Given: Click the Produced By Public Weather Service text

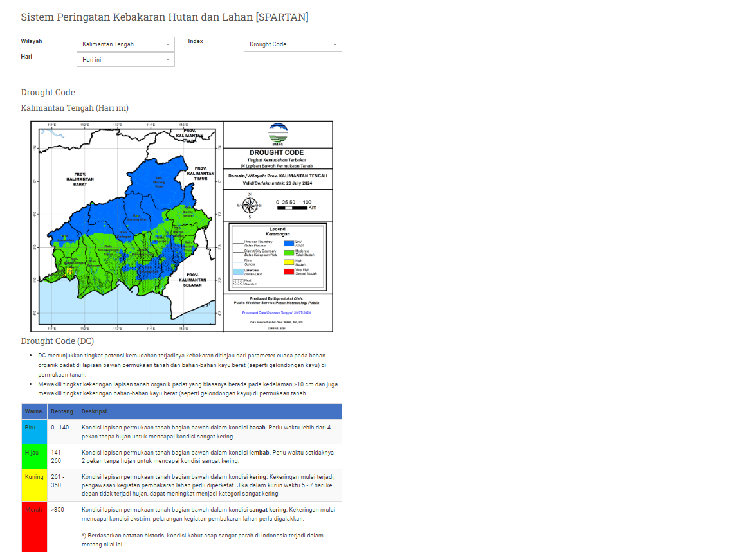Looking at the screenshot, I should [x=277, y=301].
